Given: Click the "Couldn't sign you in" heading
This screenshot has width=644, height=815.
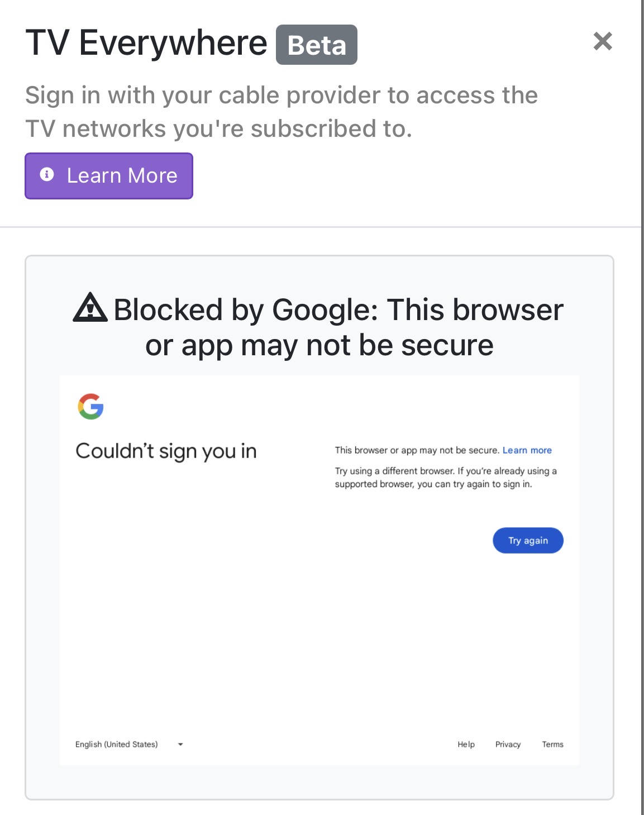Looking at the screenshot, I should 166,451.
